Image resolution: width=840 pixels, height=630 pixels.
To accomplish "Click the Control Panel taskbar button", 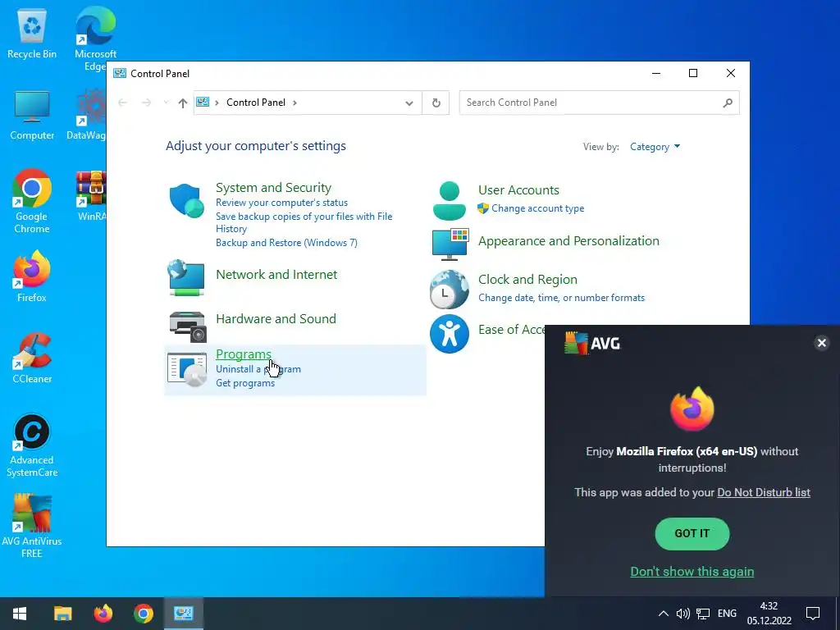I will point(183,614).
